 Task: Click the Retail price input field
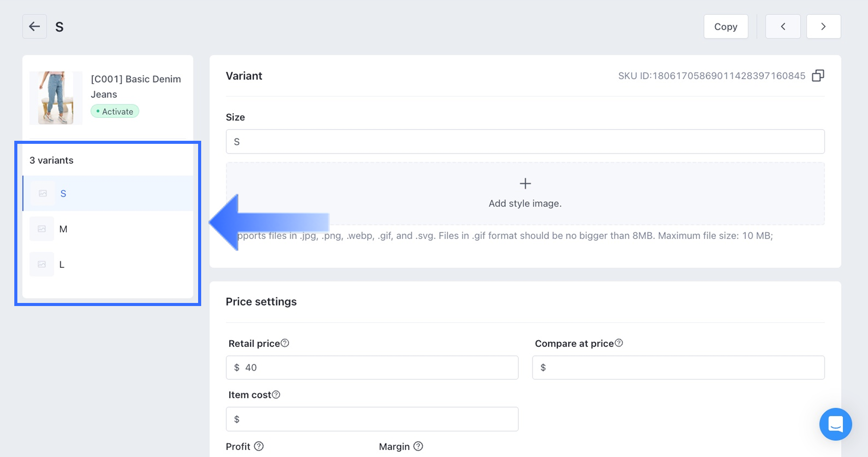click(378, 368)
